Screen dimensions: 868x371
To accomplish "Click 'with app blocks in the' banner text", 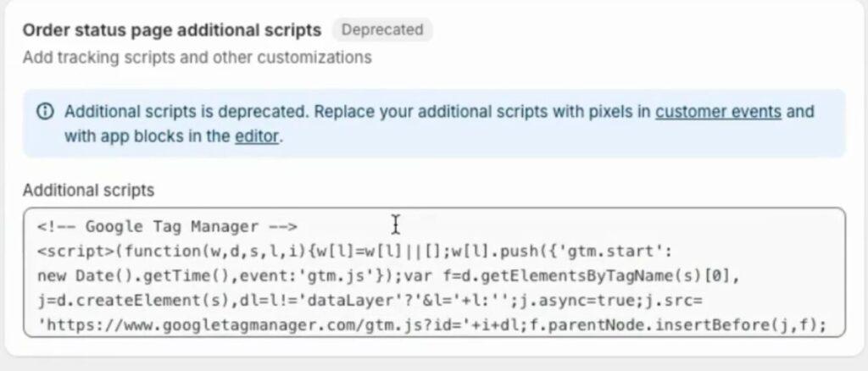I will click(147, 136).
